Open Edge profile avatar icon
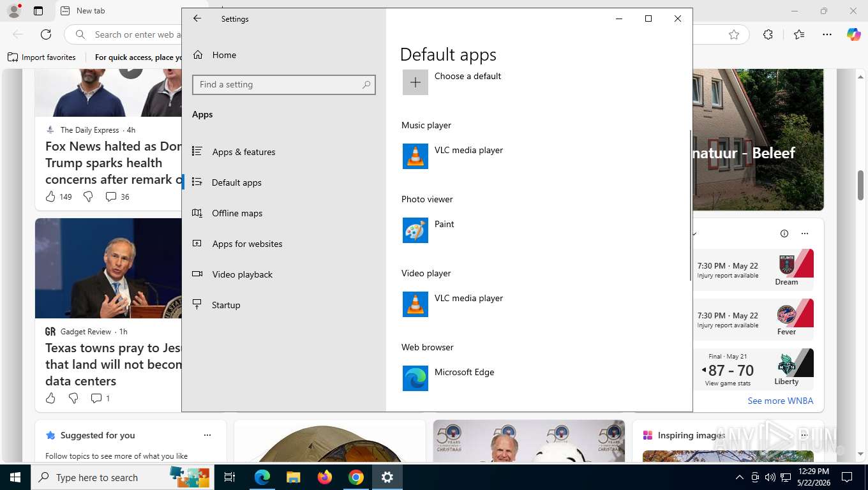The image size is (868, 490). (13, 11)
